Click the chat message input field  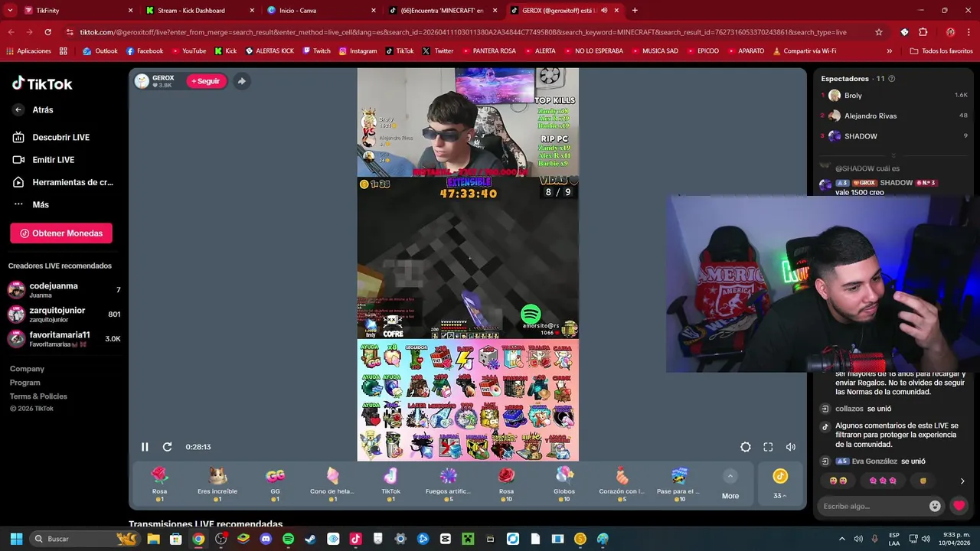pos(873,506)
